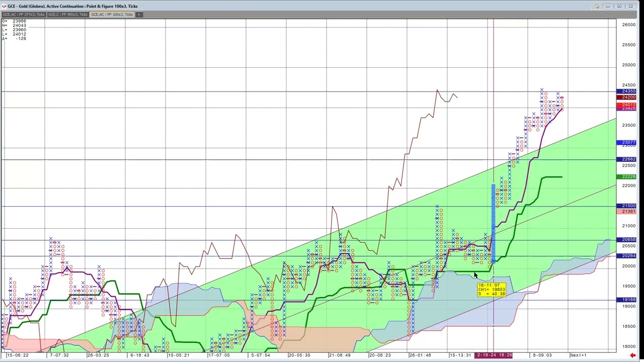Viewport: 644px width, 362px height.
Task: Click the 20658 blue price marker
Action: (626, 240)
